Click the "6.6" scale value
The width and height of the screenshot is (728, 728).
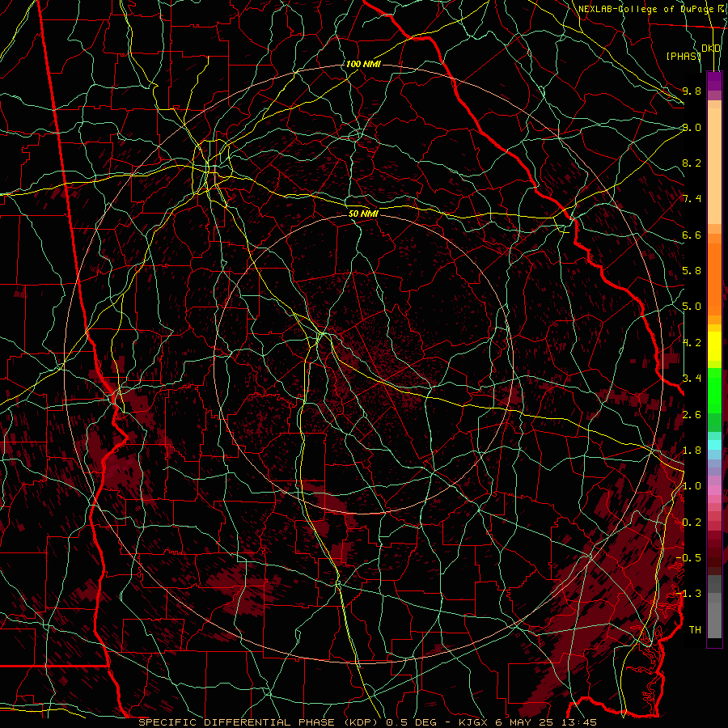click(x=692, y=235)
